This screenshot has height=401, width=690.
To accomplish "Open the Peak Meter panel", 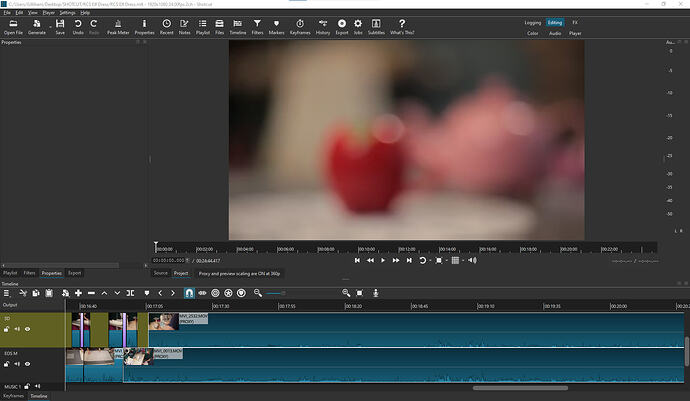I will [x=118, y=27].
